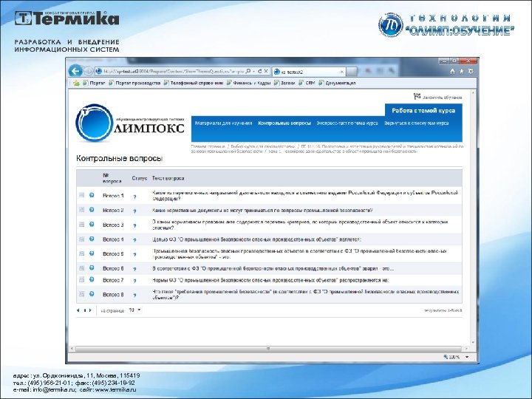Refresh the page with the reload icon

click(260, 71)
